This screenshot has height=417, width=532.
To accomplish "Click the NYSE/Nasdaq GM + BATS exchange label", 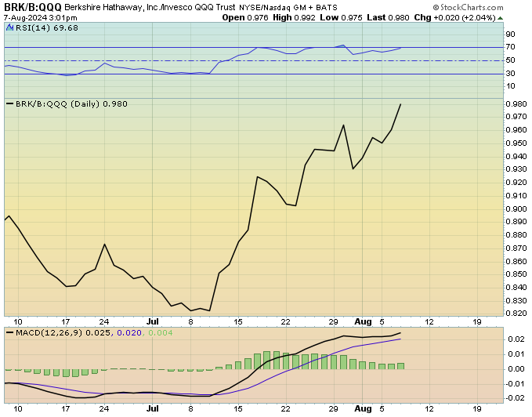I will (x=288, y=8).
